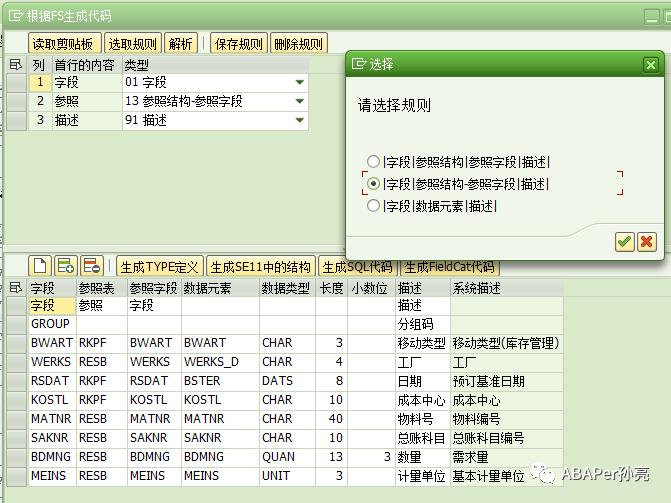Close the 选择 dialog window
The height and width of the screenshot is (503, 671).
tap(651, 65)
